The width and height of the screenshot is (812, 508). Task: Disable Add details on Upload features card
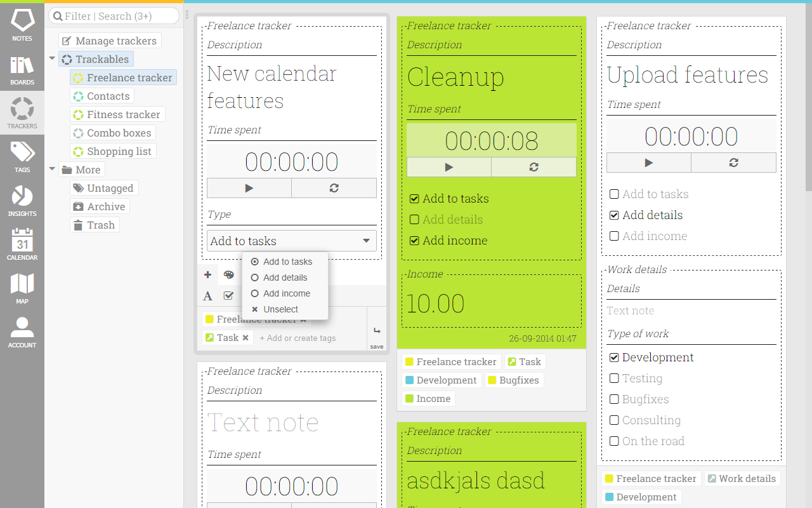tap(614, 215)
